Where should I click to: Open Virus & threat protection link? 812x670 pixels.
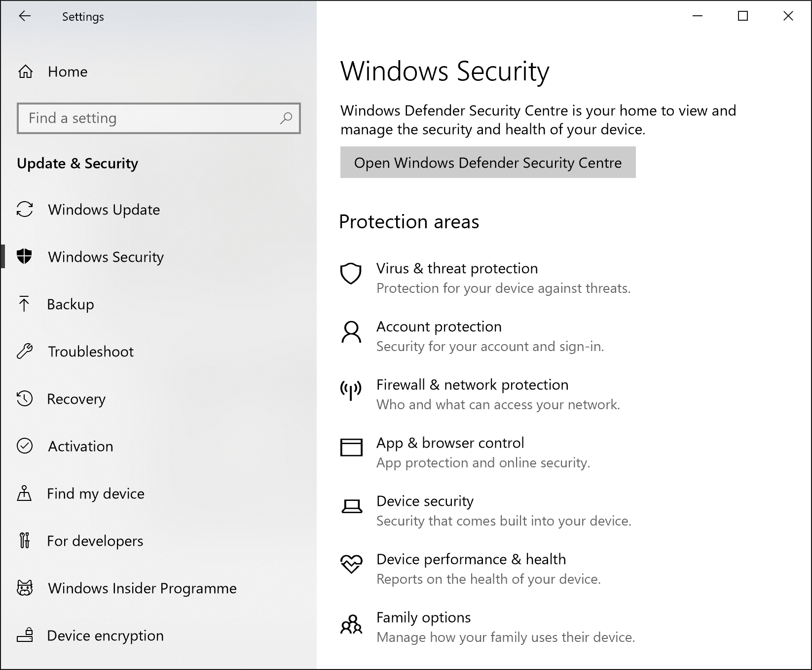[457, 269]
